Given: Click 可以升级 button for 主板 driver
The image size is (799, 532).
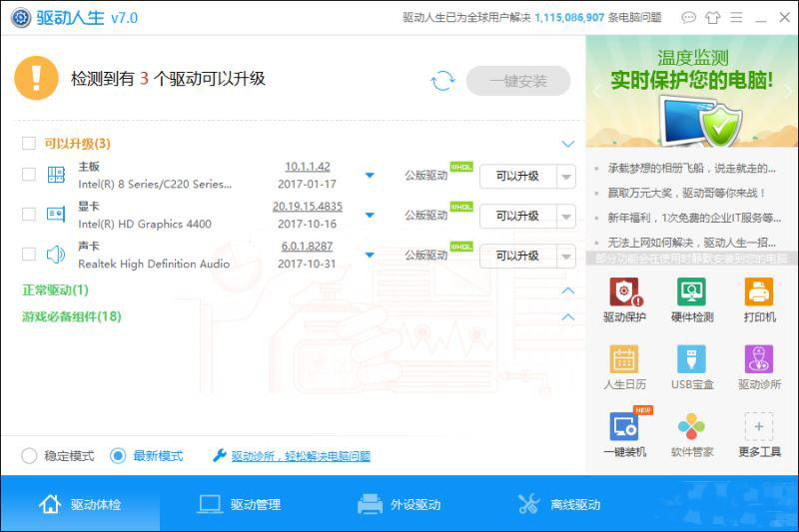Looking at the screenshot, I should click(x=517, y=177).
